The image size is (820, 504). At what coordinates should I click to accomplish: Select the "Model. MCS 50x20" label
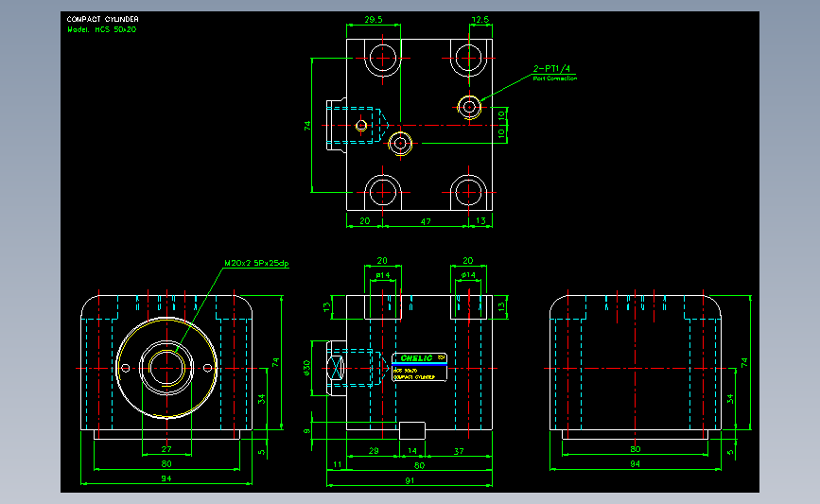(x=102, y=30)
